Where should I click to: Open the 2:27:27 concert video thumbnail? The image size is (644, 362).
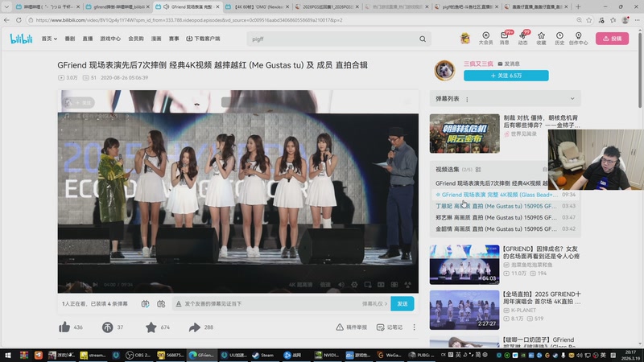tap(464, 310)
